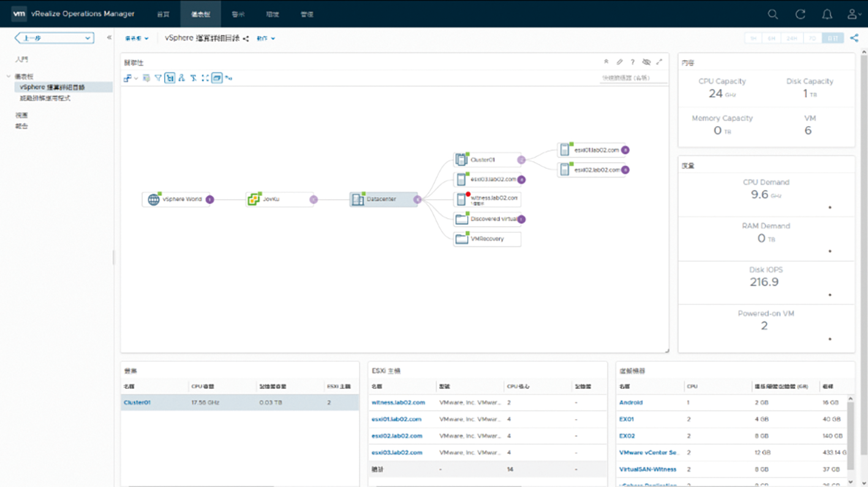Select the JovKu vCenter node
Screen dimensions: 868x487
280,199
